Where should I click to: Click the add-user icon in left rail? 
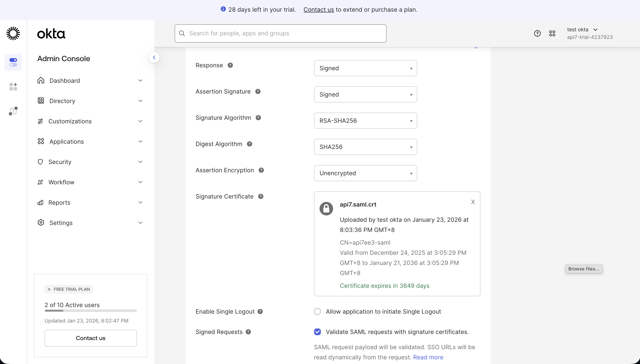(13, 87)
